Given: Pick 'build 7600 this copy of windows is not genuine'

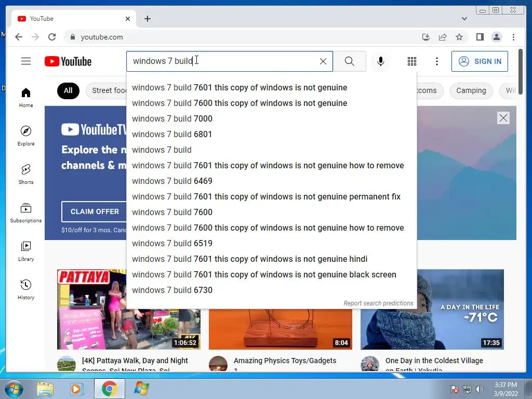Looking at the screenshot, I should point(271,103).
